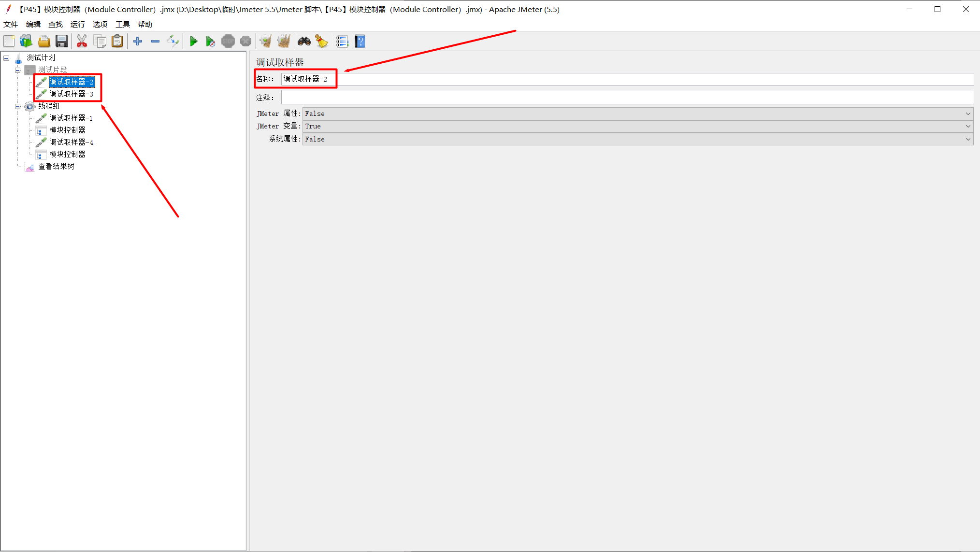Open the 编辑 menu
Viewport: 980px width, 552px height.
(x=33, y=24)
